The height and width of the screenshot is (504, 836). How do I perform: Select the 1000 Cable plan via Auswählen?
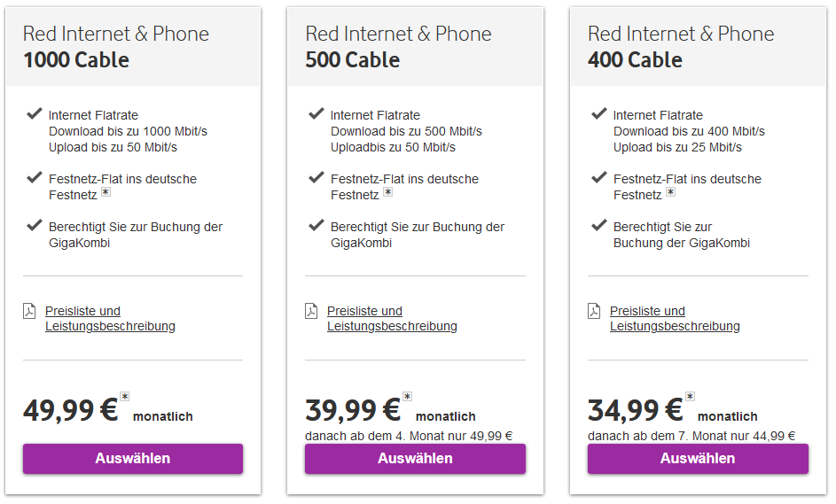point(133,459)
